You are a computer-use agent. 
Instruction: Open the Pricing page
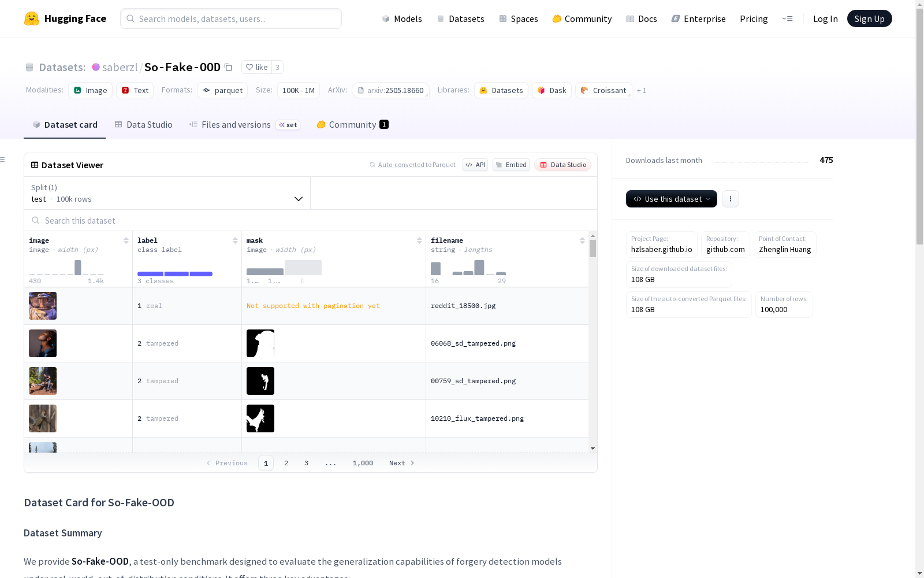coord(754,18)
